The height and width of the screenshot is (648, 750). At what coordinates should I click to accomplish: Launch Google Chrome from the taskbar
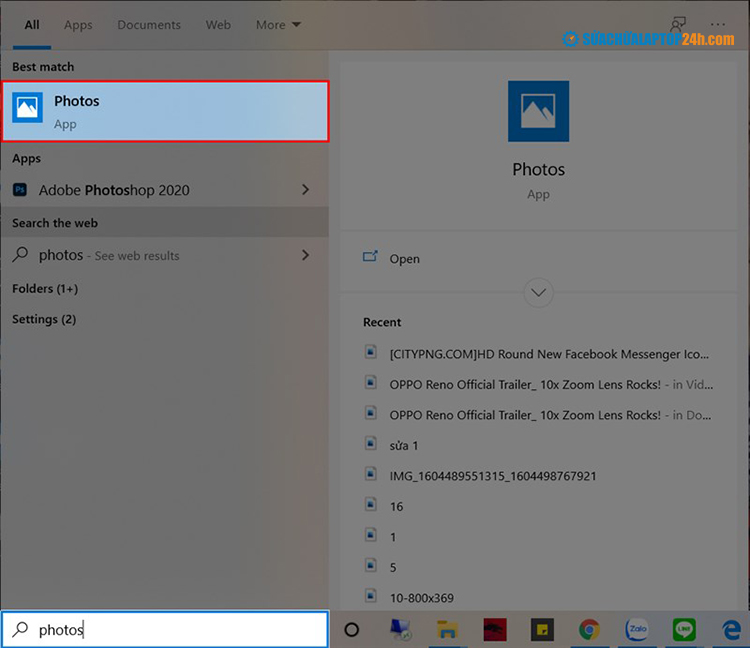pos(589,629)
